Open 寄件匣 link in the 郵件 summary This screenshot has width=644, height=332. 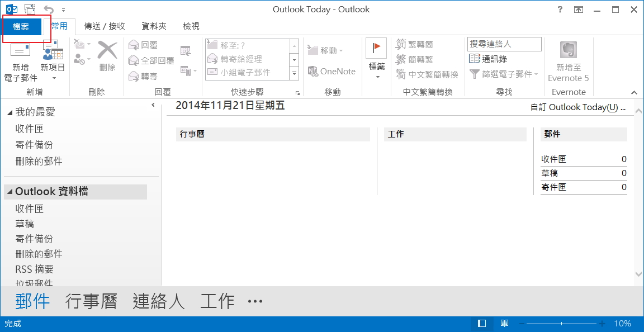pyautogui.click(x=553, y=187)
